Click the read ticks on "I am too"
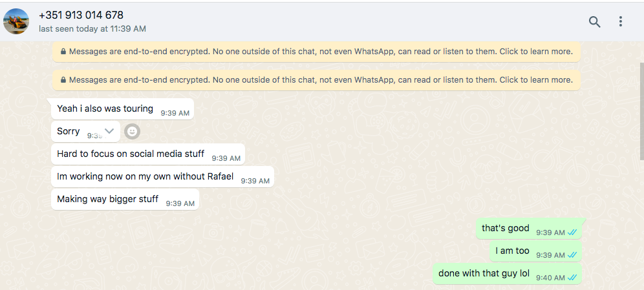644x290 pixels. [x=572, y=255]
